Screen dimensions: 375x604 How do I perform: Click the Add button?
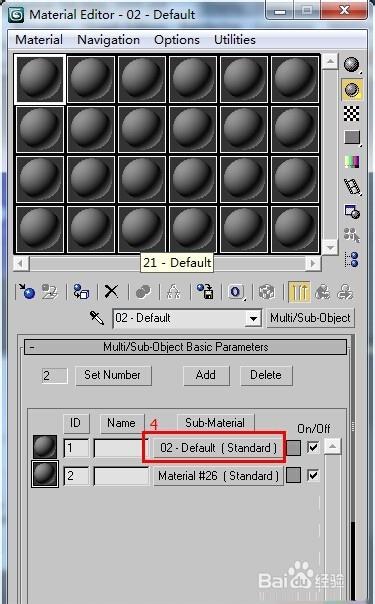point(206,375)
